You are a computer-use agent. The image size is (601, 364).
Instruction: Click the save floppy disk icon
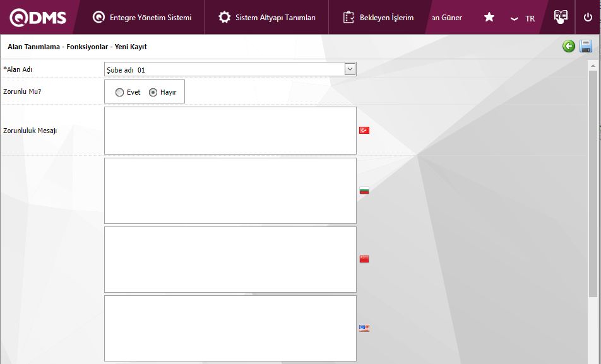point(586,46)
